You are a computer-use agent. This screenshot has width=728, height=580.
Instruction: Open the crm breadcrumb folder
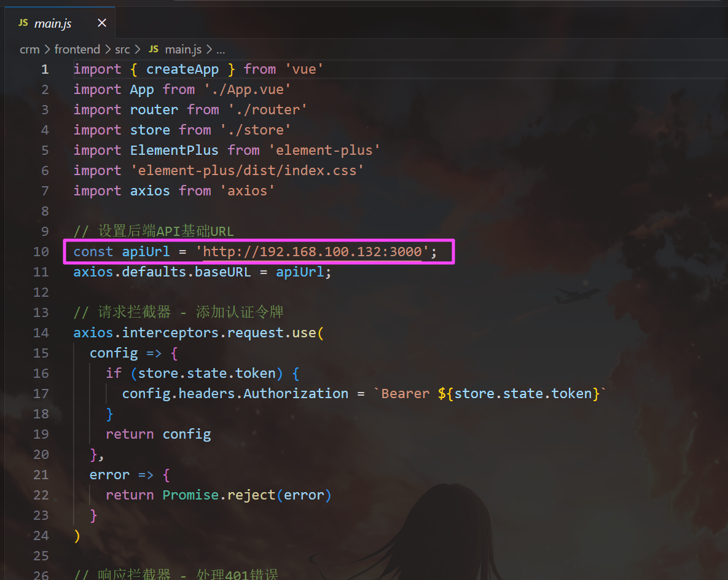(x=29, y=49)
